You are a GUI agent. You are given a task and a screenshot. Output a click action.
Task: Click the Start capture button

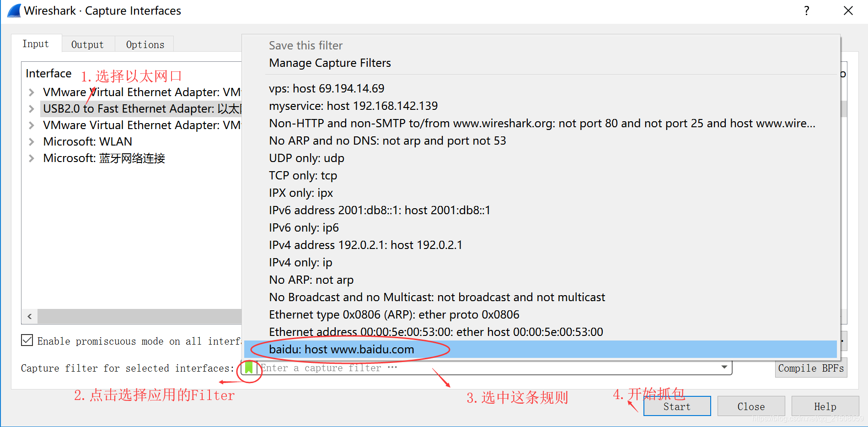coord(677,406)
